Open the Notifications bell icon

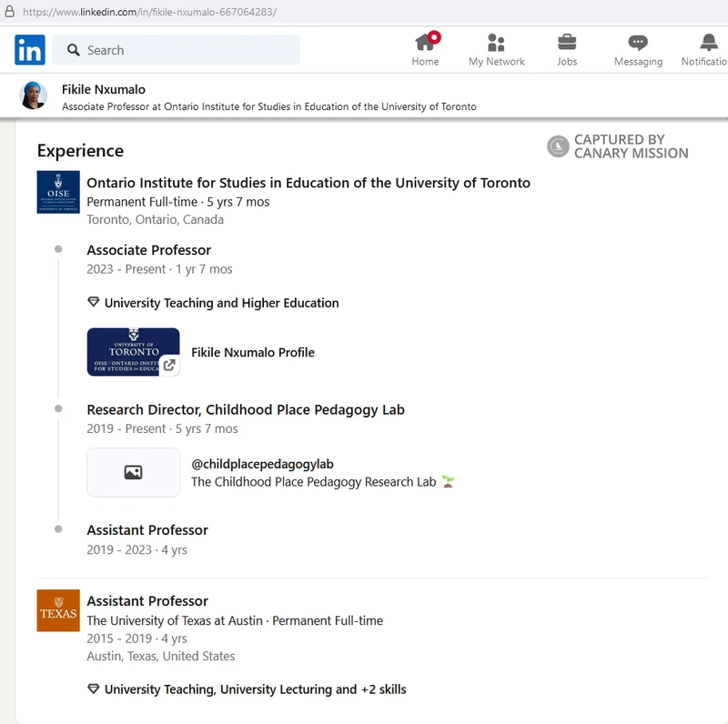[709, 42]
